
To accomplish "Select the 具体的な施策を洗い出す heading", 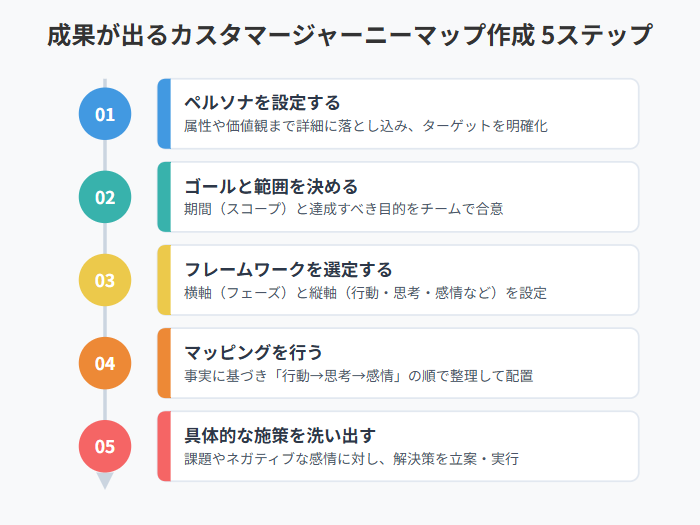I will click(x=280, y=435).
